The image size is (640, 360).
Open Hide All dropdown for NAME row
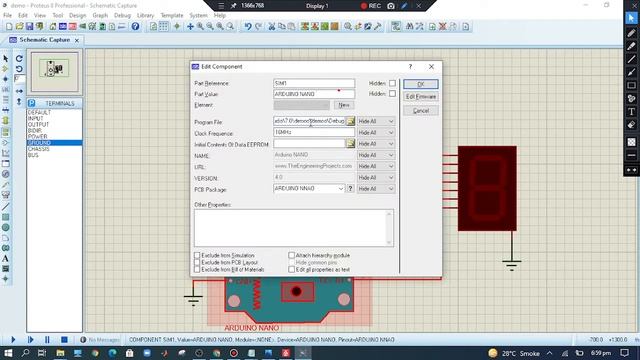point(376,155)
